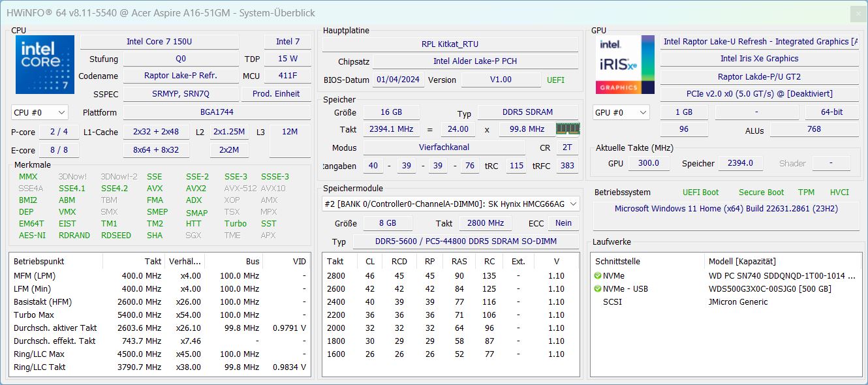Click the VID column header
The image size is (868, 385).
pyautogui.click(x=287, y=261)
